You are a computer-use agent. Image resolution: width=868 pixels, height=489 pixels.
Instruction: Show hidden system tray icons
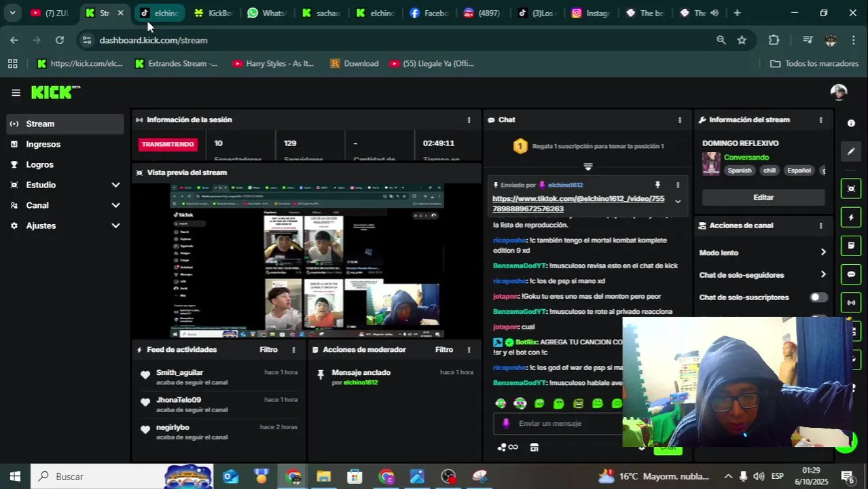tap(728, 477)
